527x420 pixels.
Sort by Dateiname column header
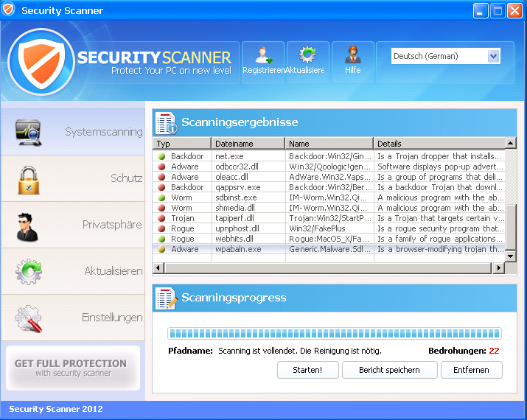pos(248,144)
